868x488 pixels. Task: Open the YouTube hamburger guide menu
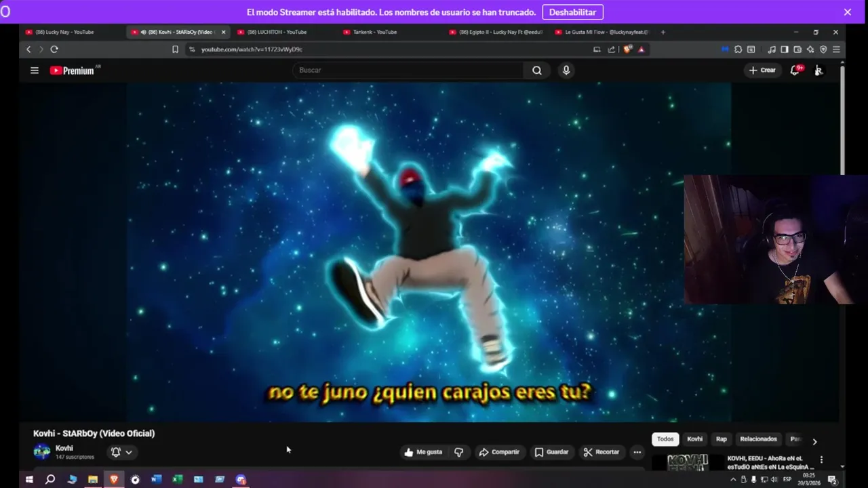[x=35, y=70]
